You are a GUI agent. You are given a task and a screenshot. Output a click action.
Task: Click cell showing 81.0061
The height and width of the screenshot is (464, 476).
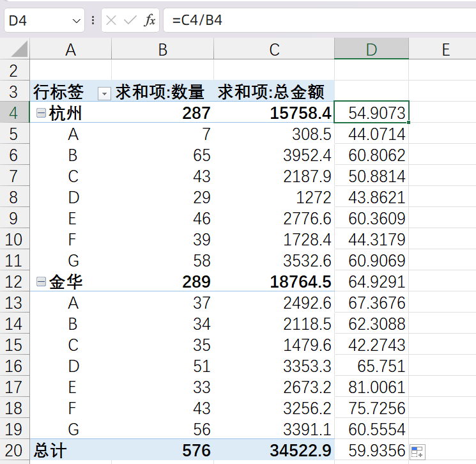pos(372,387)
